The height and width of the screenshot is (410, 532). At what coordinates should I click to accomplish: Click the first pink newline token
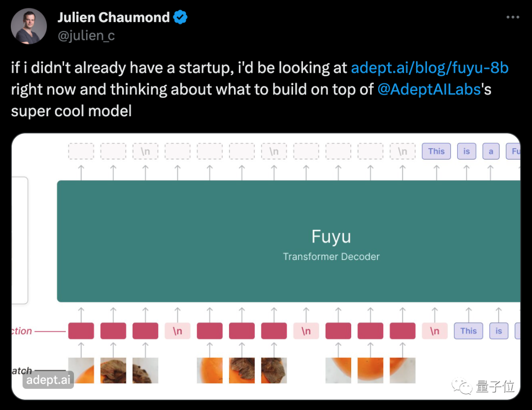[x=177, y=331]
